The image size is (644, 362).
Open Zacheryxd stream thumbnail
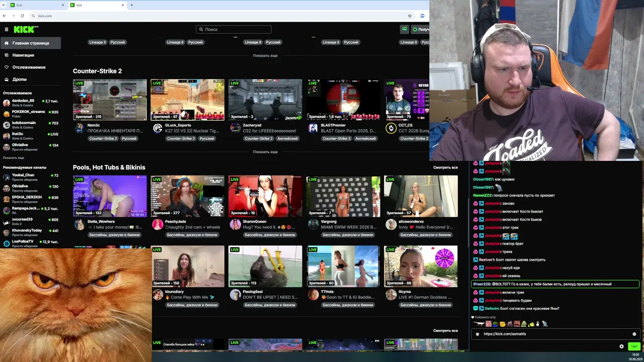pyautogui.click(x=265, y=100)
